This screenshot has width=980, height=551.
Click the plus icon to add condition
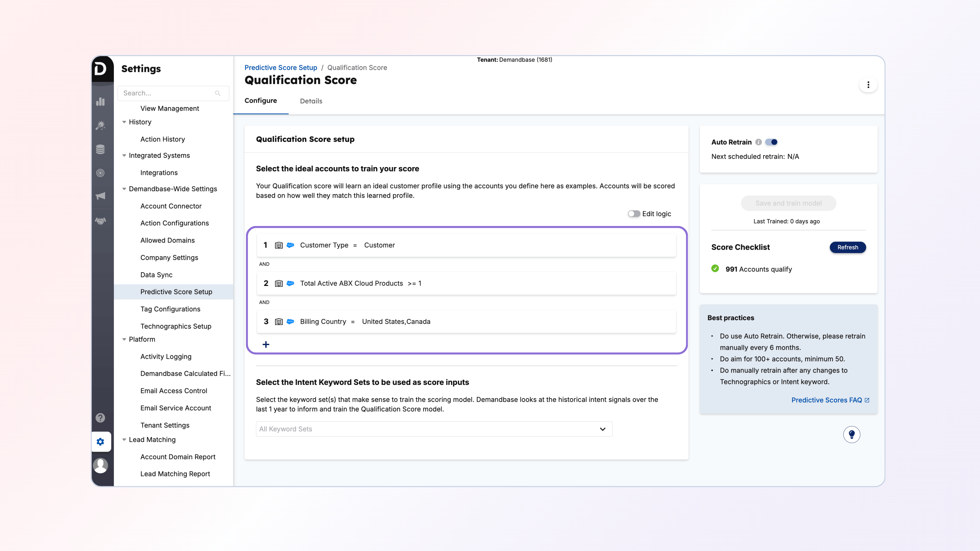point(266,345)
